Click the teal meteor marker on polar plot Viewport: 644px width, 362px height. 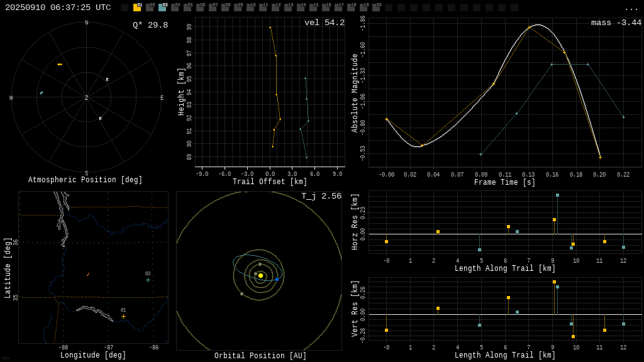tap(42, 93)
